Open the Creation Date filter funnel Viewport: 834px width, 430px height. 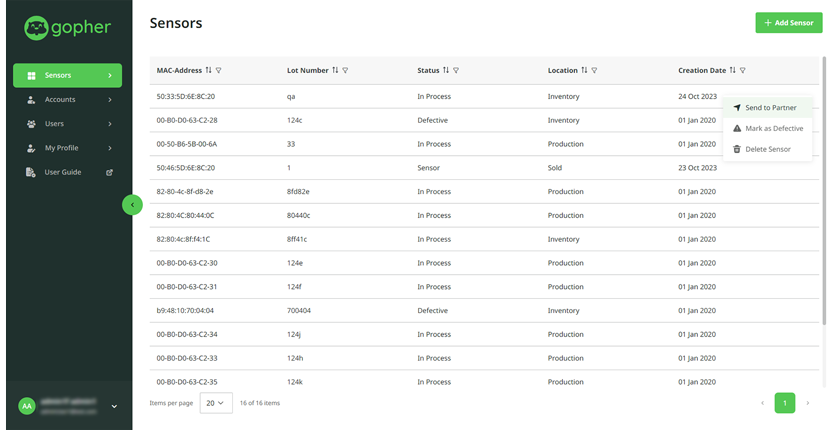(x=742, y=70)
